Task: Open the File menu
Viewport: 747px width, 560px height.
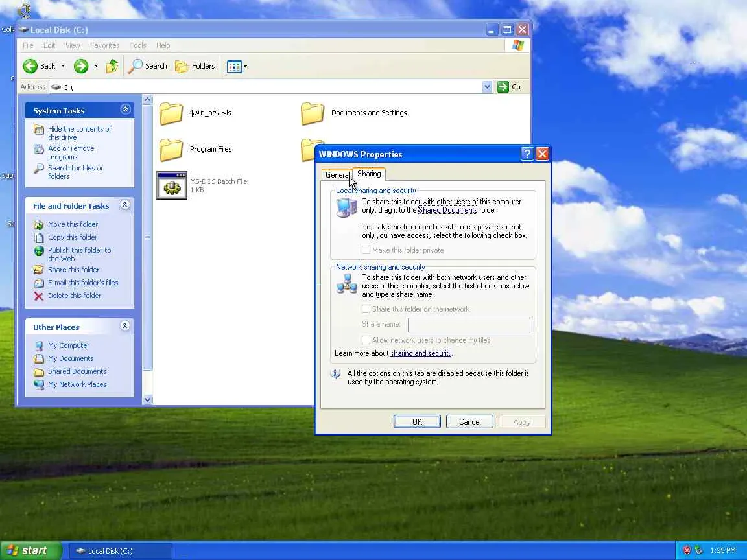Action: click(28, 45)
